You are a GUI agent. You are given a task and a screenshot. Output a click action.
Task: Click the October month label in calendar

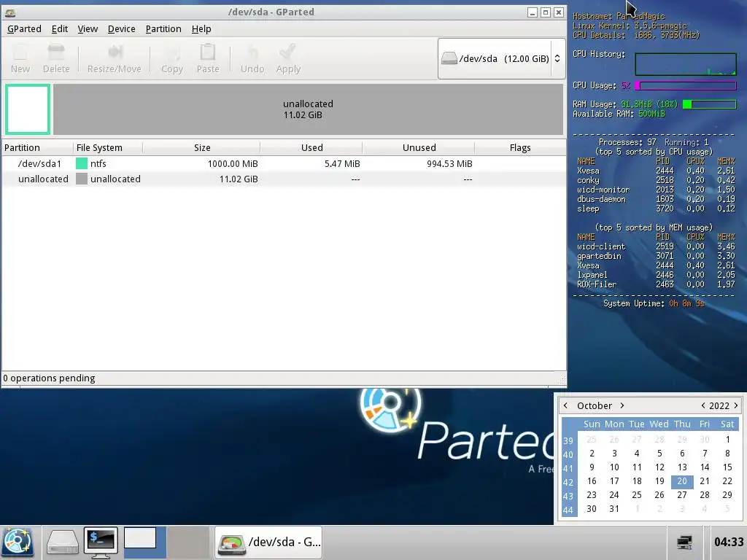594,405
